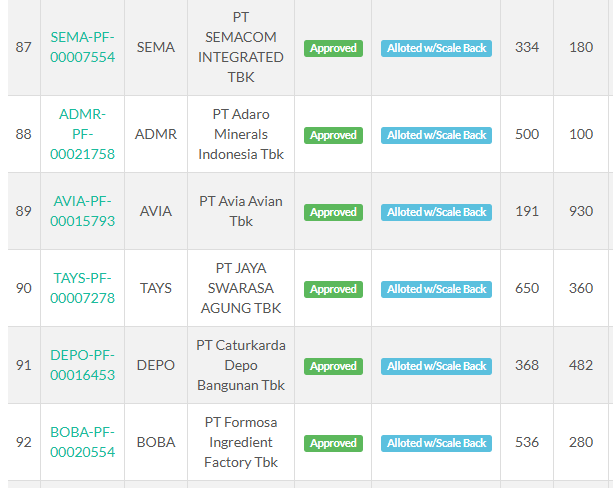Select value 280 in BOBA row
Viewport: 613px width, 488px height.
coord(581,442)
